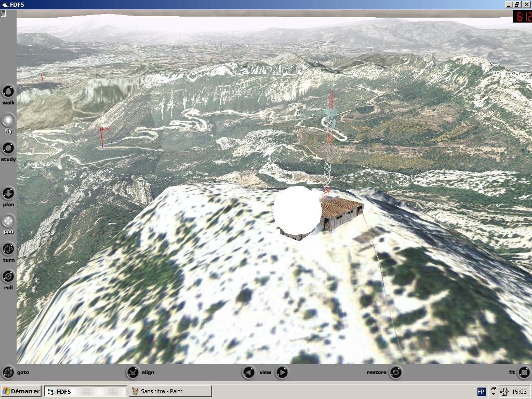Go to the previous viewpoint
The image size is (532, 399).
(x=249, y=372)
